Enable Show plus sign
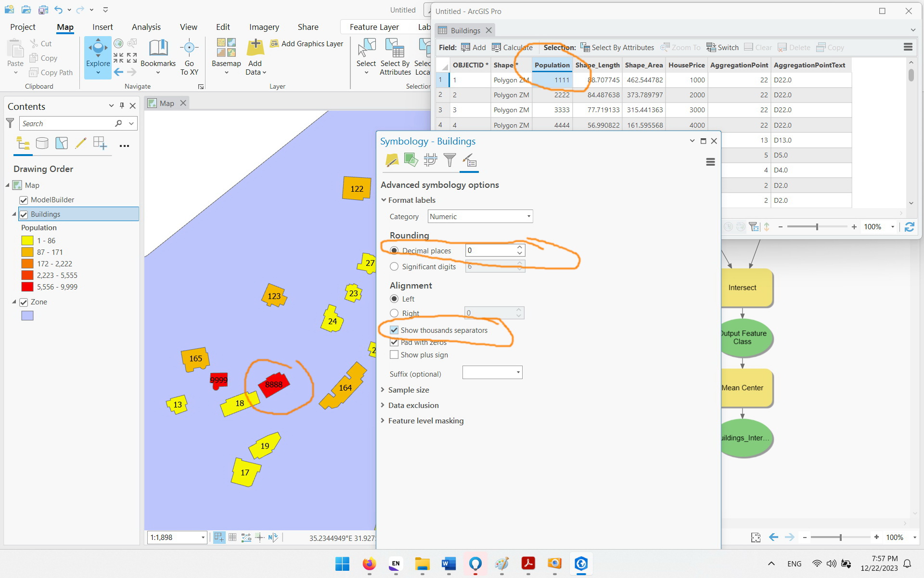The image size is (924, 578). point(395,355)
